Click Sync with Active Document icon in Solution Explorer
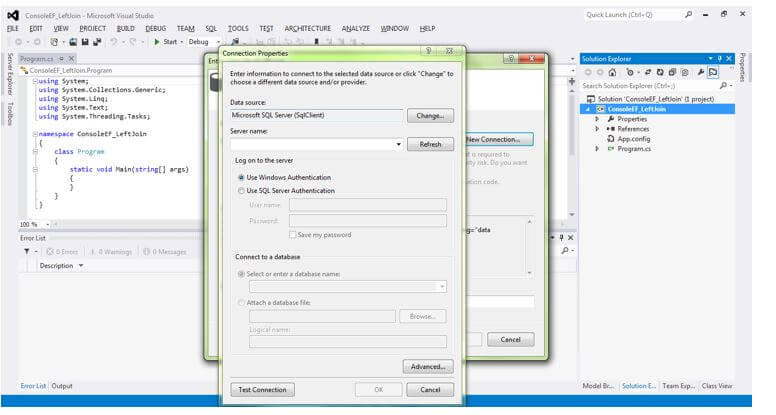The image size is (776, 415). [x=648, y=72]
